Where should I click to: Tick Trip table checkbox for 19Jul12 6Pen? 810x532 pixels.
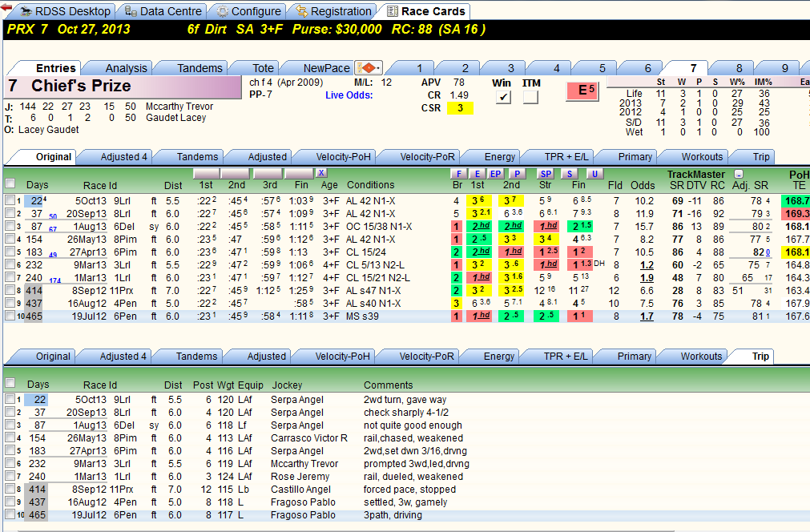(x=10, y=514)
